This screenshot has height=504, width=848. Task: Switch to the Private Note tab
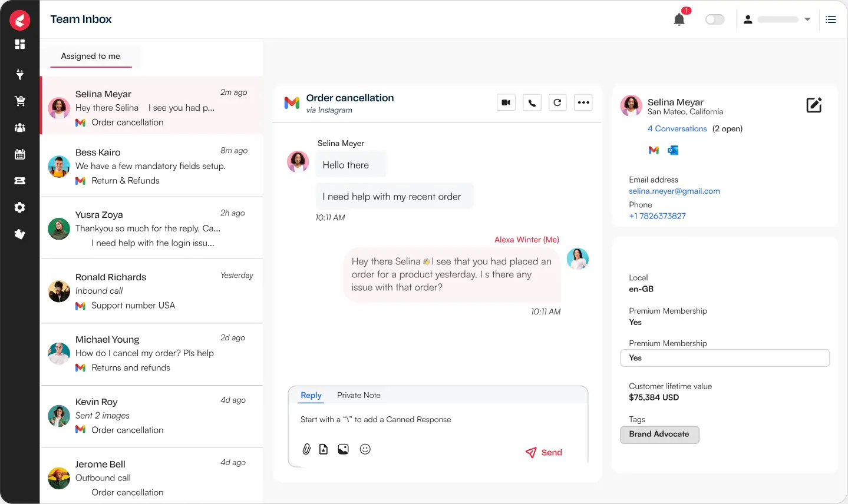[359, 395]
